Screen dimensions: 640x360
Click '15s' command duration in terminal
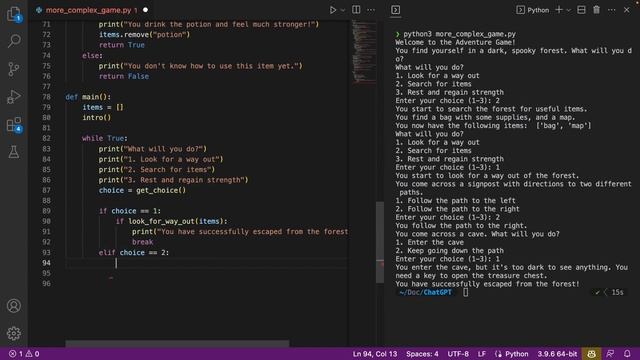pyautogui.click(x=617, y=292)
